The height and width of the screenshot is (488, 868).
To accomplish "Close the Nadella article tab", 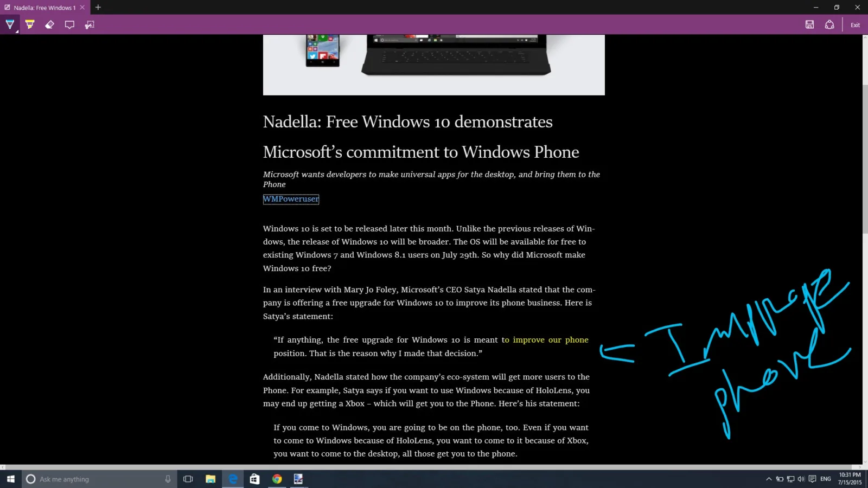I will [82, 8].
